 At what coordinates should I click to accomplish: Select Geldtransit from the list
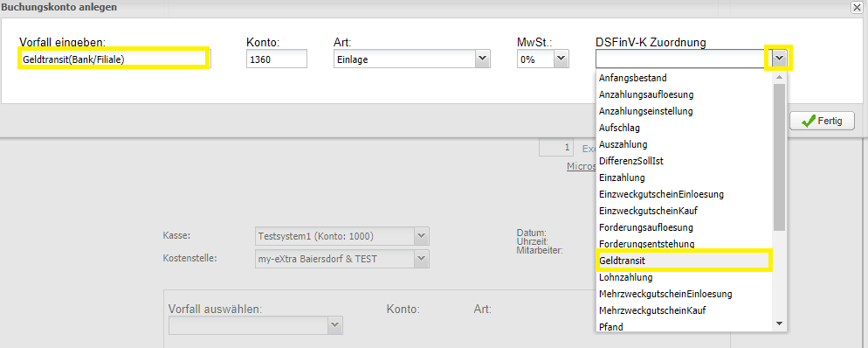pyautogui.click(x=684, y=261)
